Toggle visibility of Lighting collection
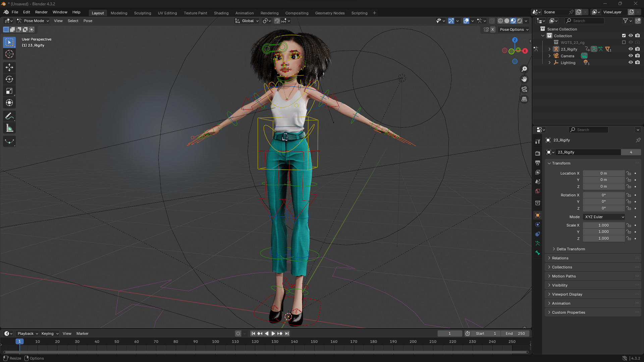The image size is (644, 362). 631,63
